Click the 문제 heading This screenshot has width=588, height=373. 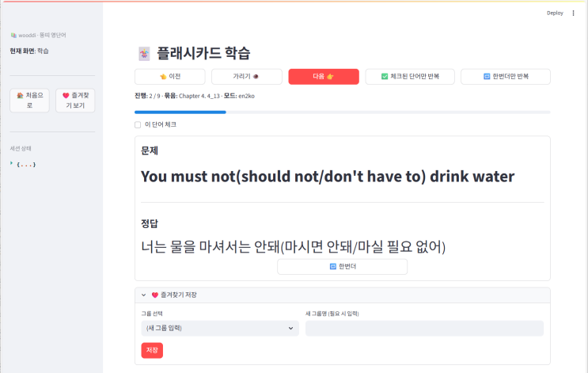150,150
